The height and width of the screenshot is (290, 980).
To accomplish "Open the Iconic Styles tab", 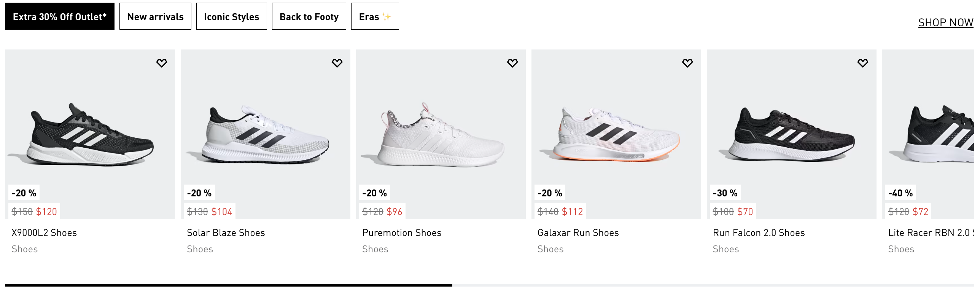I will coord(231,17).
